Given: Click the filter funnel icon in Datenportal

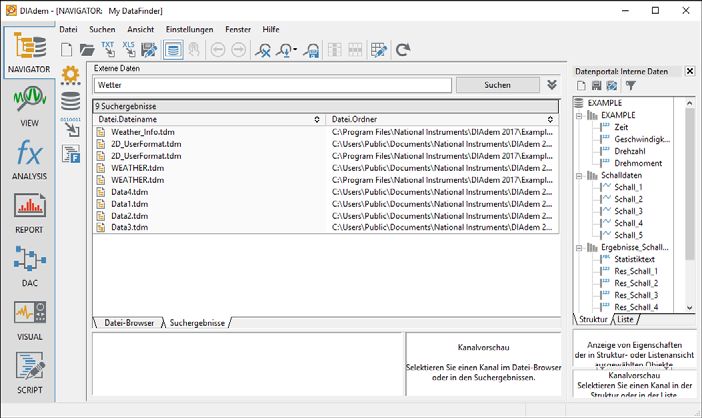Looking at the screenshot, I should tap(630, 85).
